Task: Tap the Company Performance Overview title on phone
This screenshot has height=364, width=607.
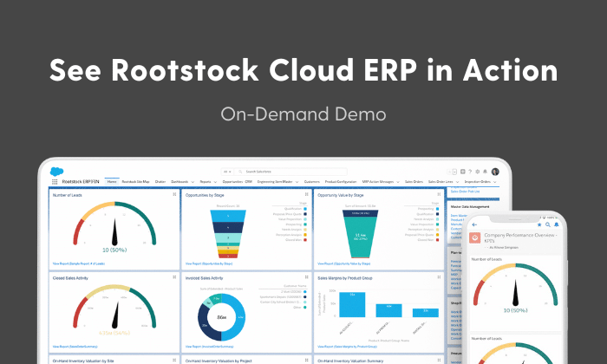Action: pyautogui.click(x=520, y=237)
